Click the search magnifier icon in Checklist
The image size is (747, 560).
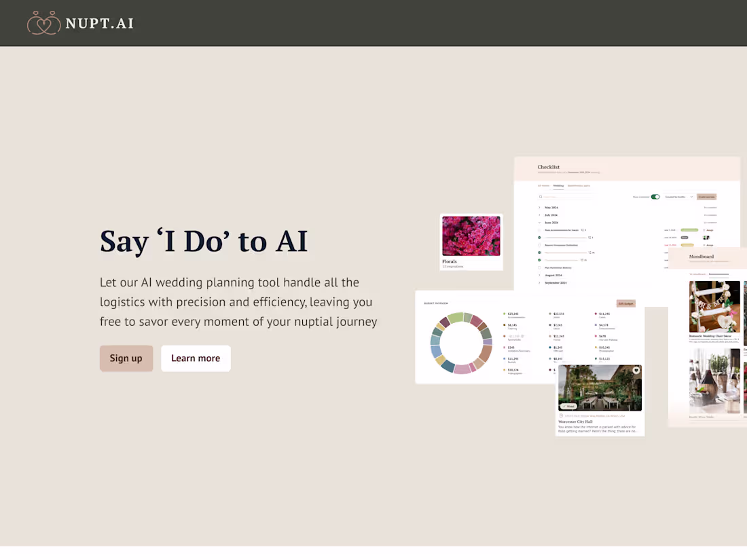(541, 197)
